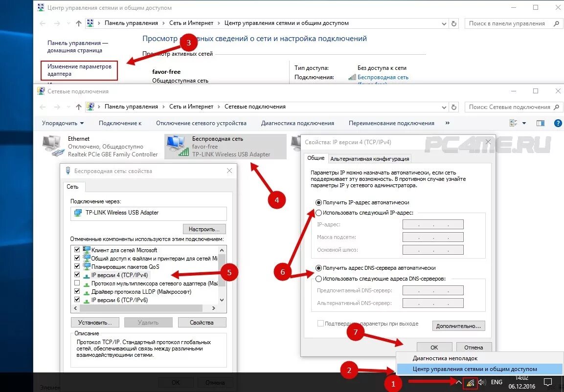
Task: Click the network tray icon
Action: [x=471, y=383]
